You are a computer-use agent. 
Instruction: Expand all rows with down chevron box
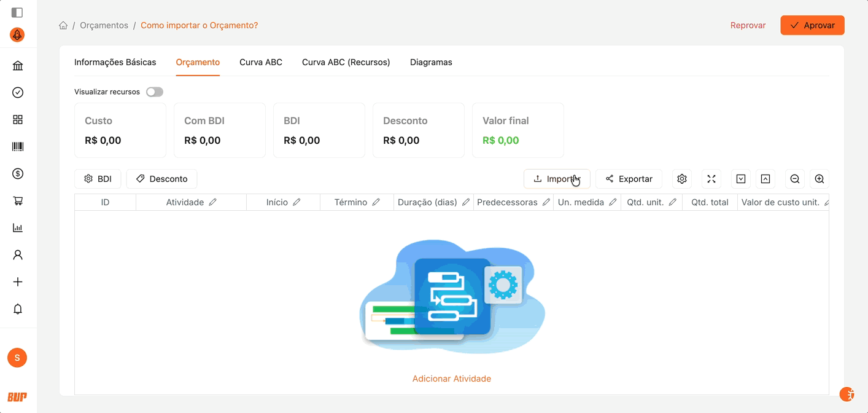tap(741, 179)
